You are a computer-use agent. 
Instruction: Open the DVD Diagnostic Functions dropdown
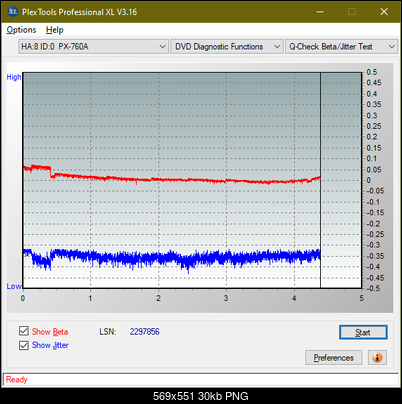click(227, 47)
